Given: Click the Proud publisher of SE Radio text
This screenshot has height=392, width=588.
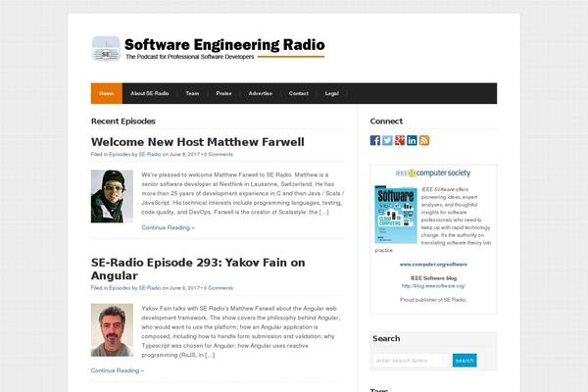Looking at the screenshot, I should pyautogui.click(x=433, y=300).
